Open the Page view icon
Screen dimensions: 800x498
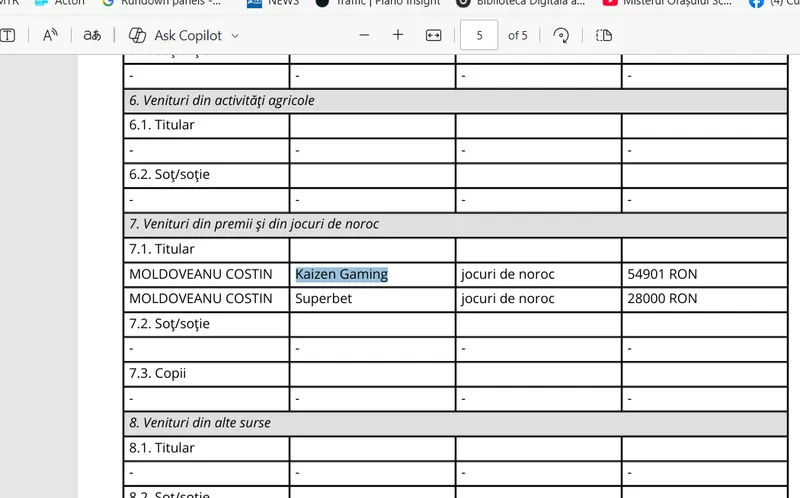pos(604,36)
